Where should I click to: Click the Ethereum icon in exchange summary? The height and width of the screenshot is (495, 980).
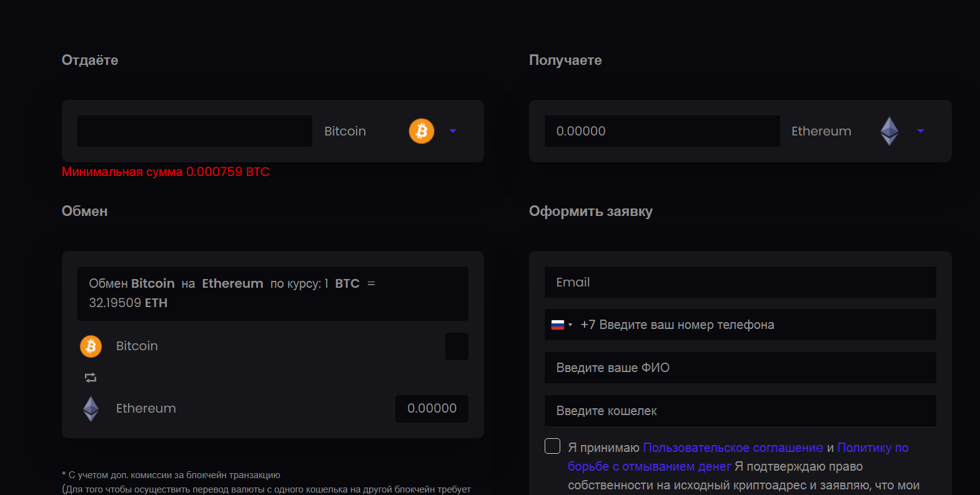[x=91, y=408]
